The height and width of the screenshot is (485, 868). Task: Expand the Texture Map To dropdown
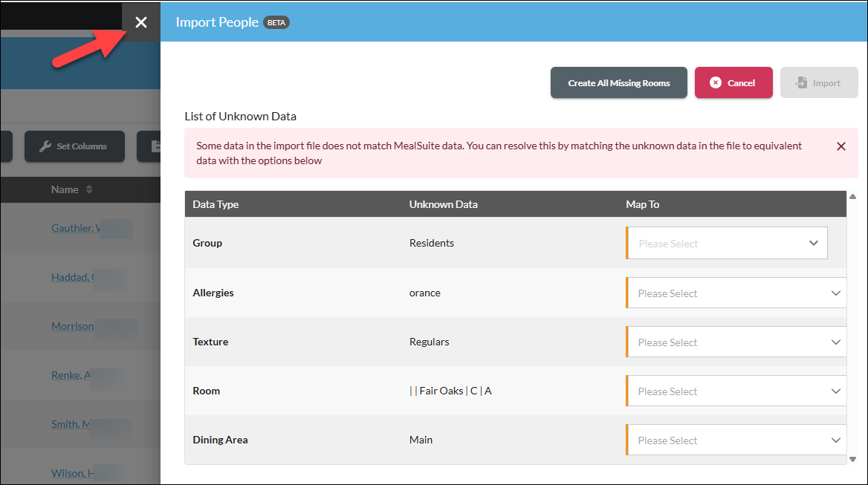(736, 342)
